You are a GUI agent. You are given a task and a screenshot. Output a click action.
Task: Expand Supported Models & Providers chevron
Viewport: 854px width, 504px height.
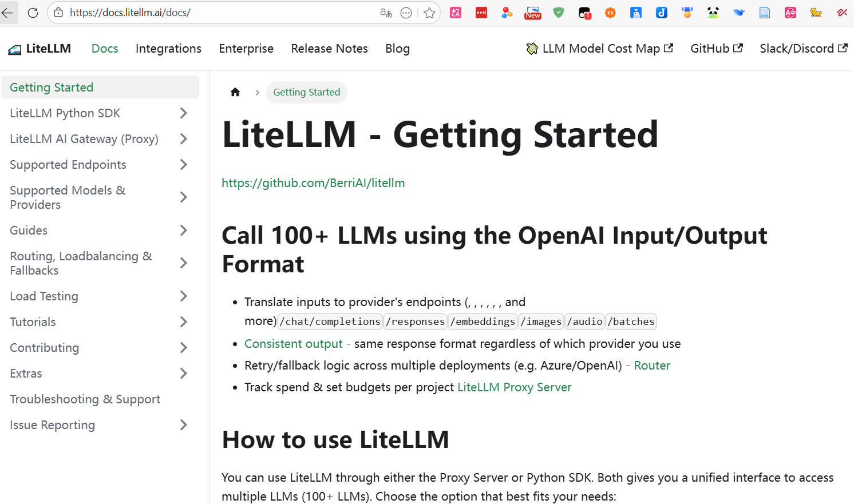(183, 197)
